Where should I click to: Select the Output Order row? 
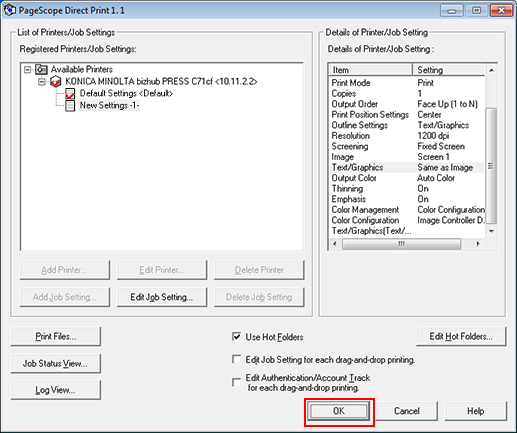click(x=407, y=104)
